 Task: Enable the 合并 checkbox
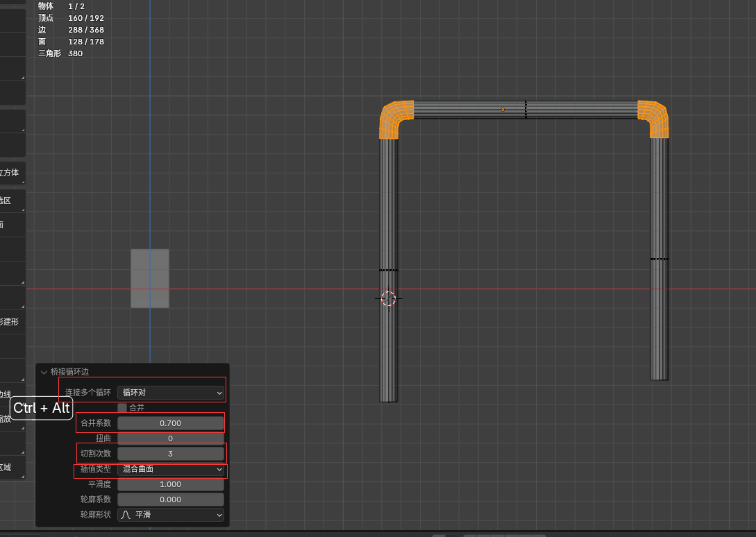coord(122,408)
